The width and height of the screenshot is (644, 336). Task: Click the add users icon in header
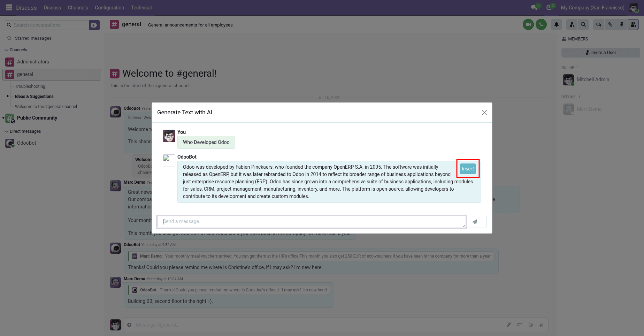click(x=572, y=24)
